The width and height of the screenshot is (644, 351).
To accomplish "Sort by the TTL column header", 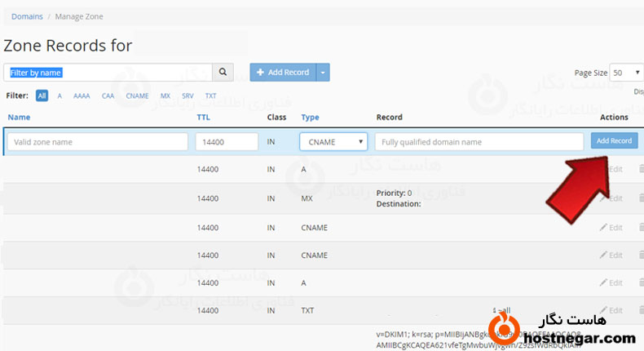I will [204, 118].
